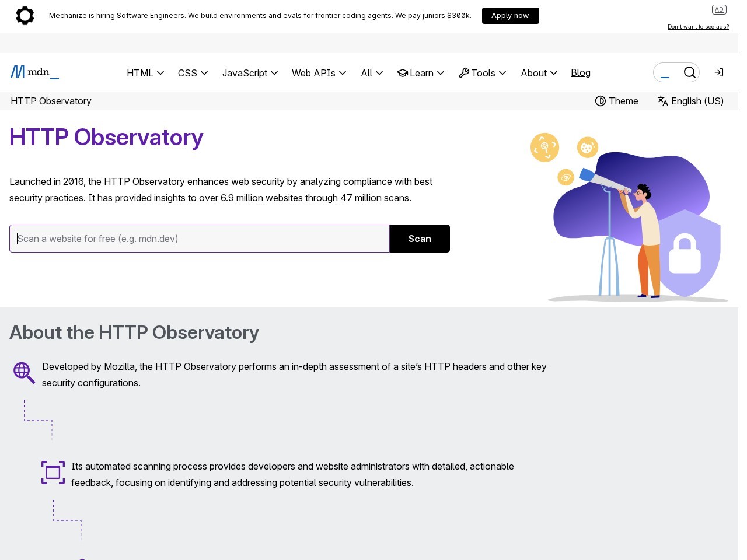Expand the JavaScript menu
747x560 pixels.
(250, 73)
